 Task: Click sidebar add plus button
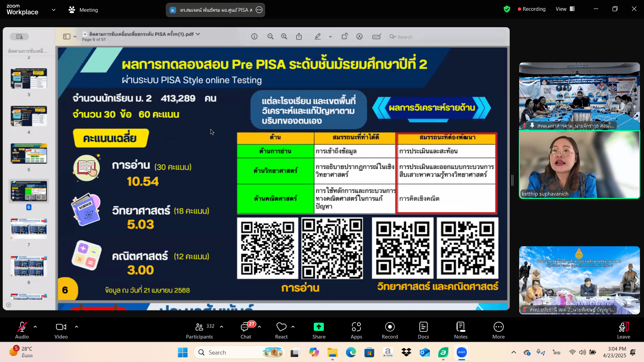click(x=9, y=305)
